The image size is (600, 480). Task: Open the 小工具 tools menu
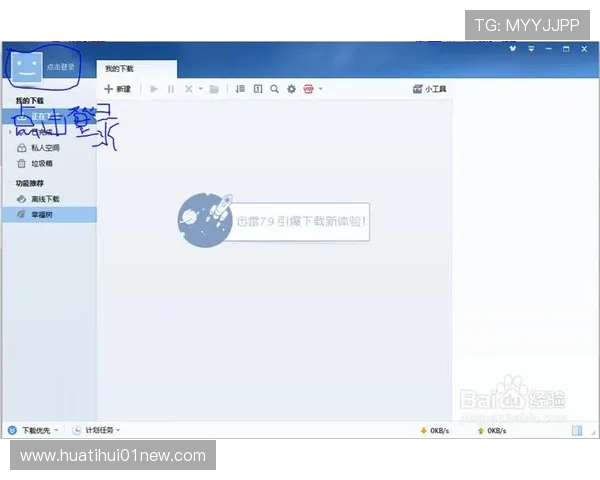pos(429,89)
